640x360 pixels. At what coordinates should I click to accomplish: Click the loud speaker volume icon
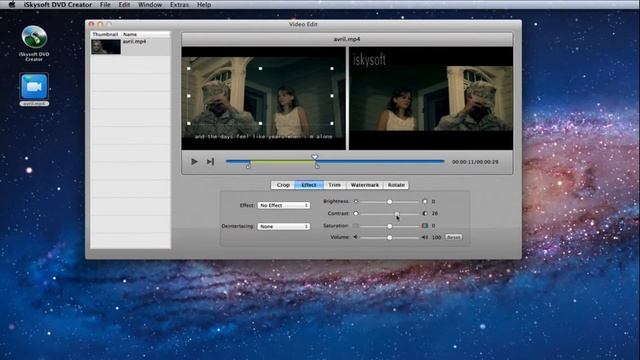pos(425,237)
